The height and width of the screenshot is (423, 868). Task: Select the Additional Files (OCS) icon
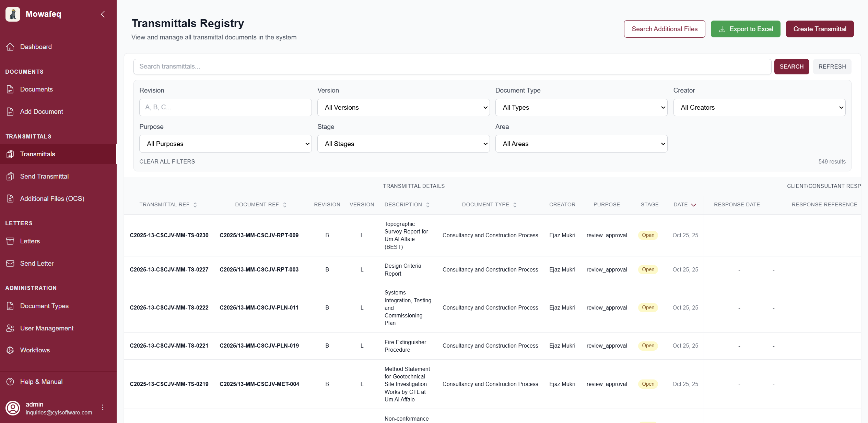click(10, 198)
